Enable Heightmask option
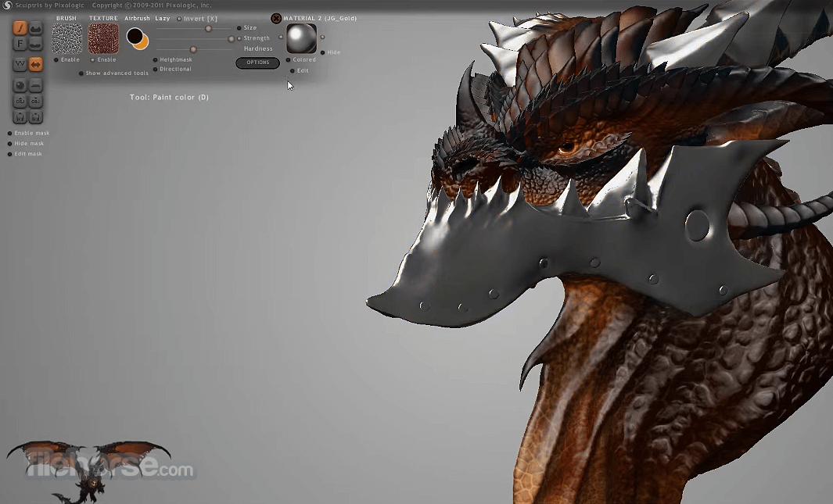This screenshot has width=833, height=504. pyautogui.click(x=155, y=60)
